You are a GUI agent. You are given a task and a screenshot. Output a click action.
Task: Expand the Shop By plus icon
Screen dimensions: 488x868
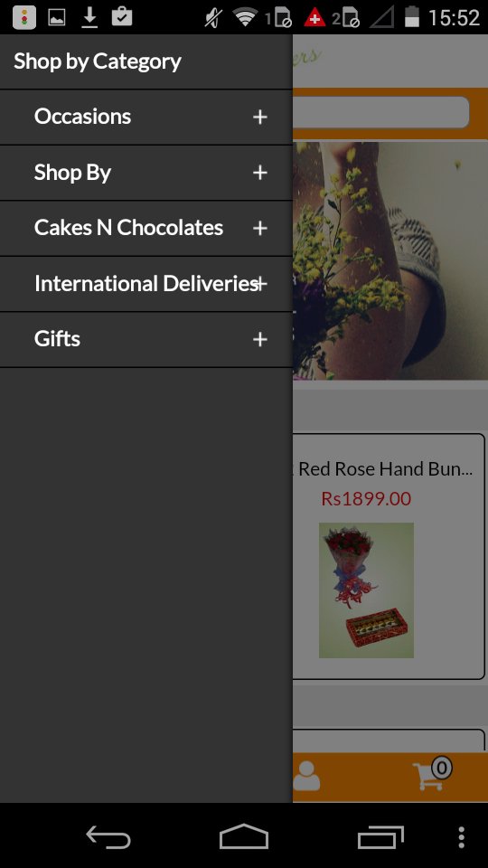click(x=260, y=173)
